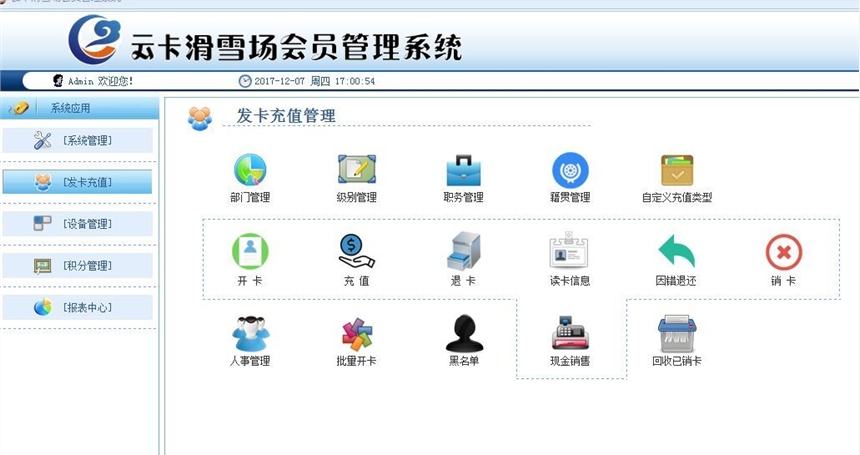860x455 pixels.
Task: Open 级别管理 level management
Action: [357, 170]
